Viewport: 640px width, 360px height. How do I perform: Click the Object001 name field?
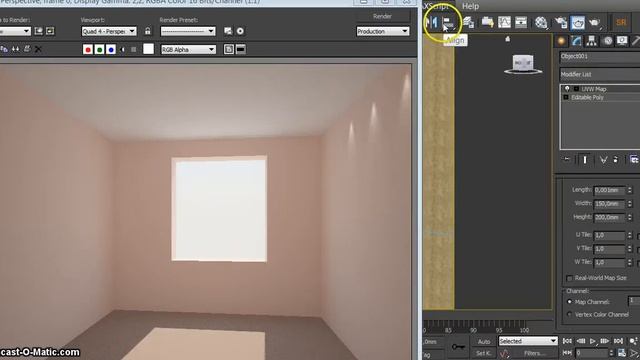coord(600,57)
